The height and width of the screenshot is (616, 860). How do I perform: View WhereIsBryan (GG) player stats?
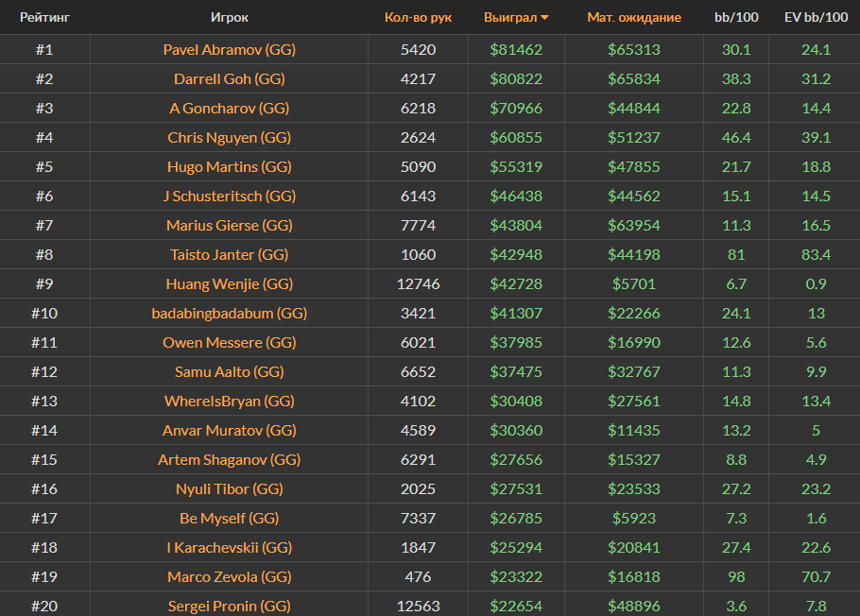pos(229,401)
